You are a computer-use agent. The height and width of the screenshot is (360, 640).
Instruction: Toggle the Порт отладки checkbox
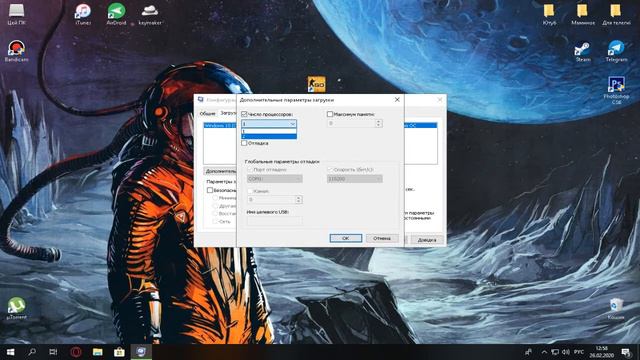(250, 169)
